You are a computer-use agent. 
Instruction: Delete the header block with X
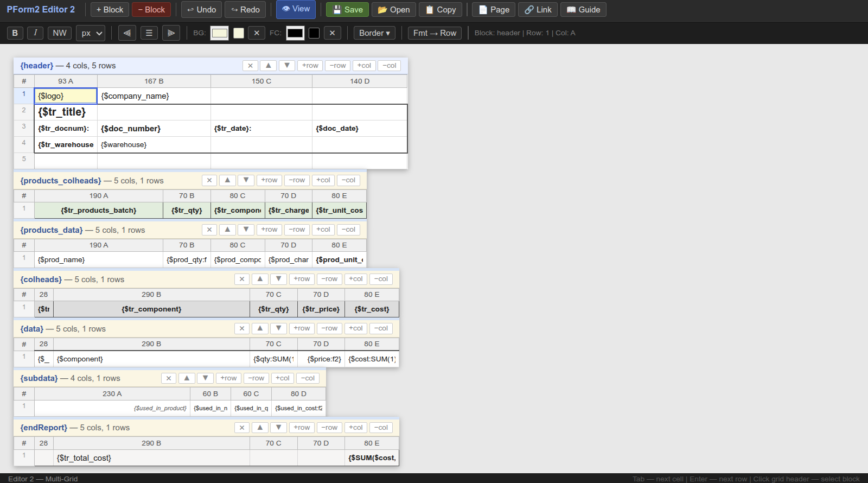click(x=250, y=66)
